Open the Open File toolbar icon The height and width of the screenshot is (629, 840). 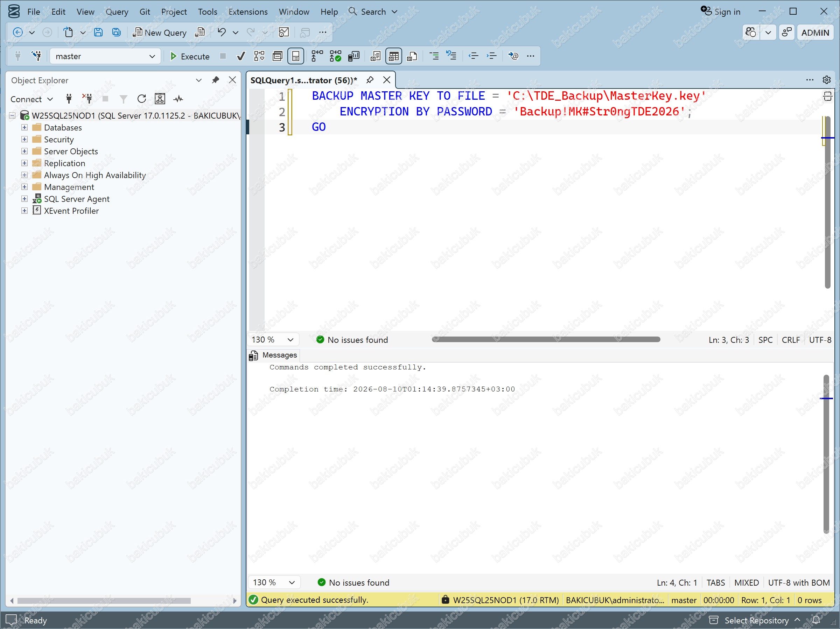68,33
